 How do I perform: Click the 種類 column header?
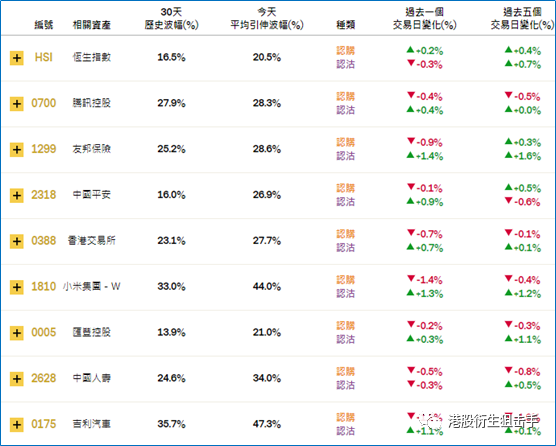point(346,25)
